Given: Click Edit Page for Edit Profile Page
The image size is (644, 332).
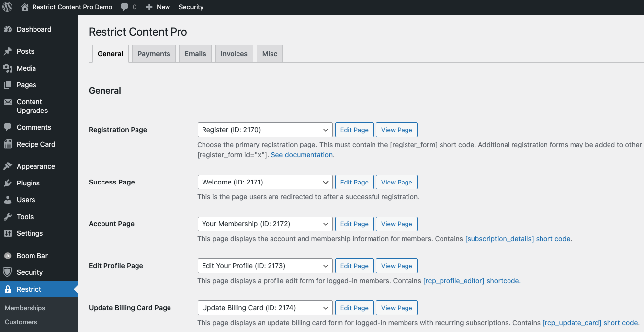Looking at the screenshot, I should click(354, 266).
